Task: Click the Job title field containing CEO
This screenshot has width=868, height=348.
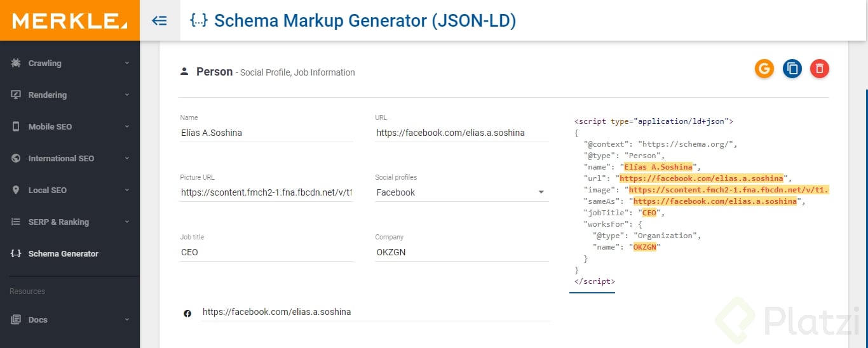Action: pyautogui.click(x=266, y=252)
